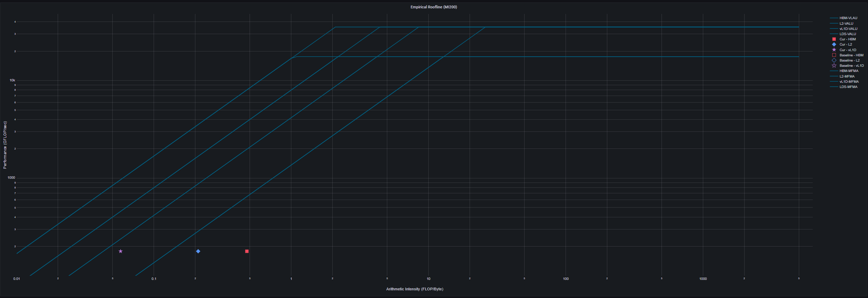Click the 1000 tick label on the x-axis
This screenshot has height=298, width=868.
703,279
